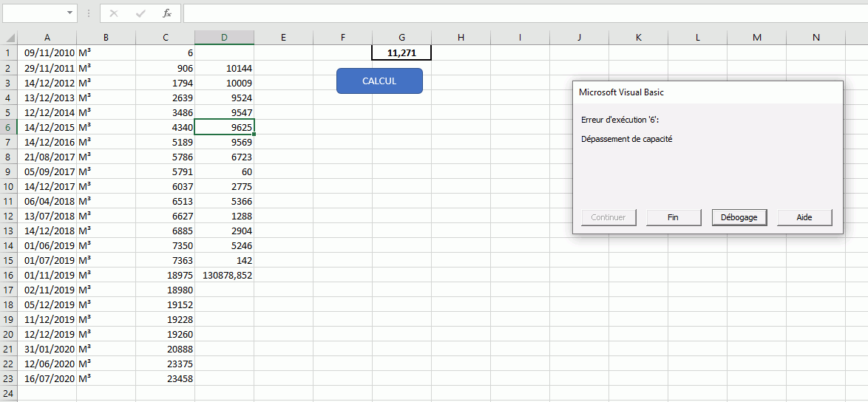Select cell with date 01/11/2019
The height and width of the screenshot is (402, 868).
pyautogui.click(x=47, y=275)
